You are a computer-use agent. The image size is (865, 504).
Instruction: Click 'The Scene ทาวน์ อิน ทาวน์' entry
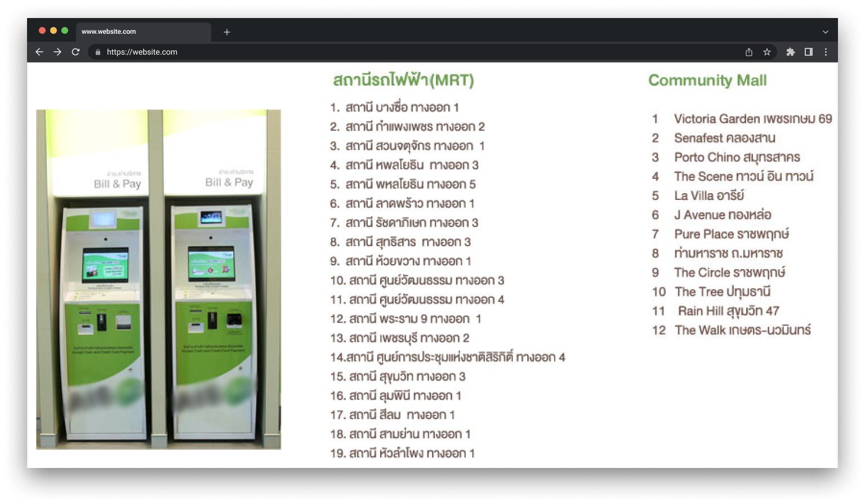tap(744, 176)
